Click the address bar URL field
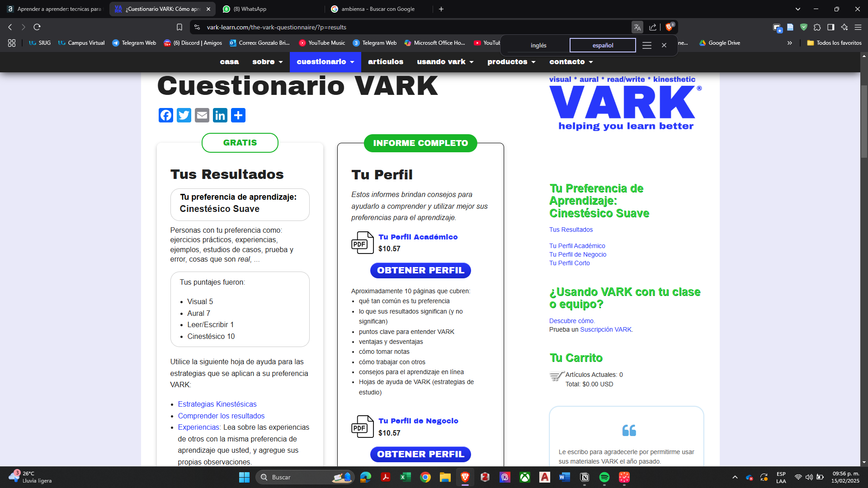 point(416,27)
